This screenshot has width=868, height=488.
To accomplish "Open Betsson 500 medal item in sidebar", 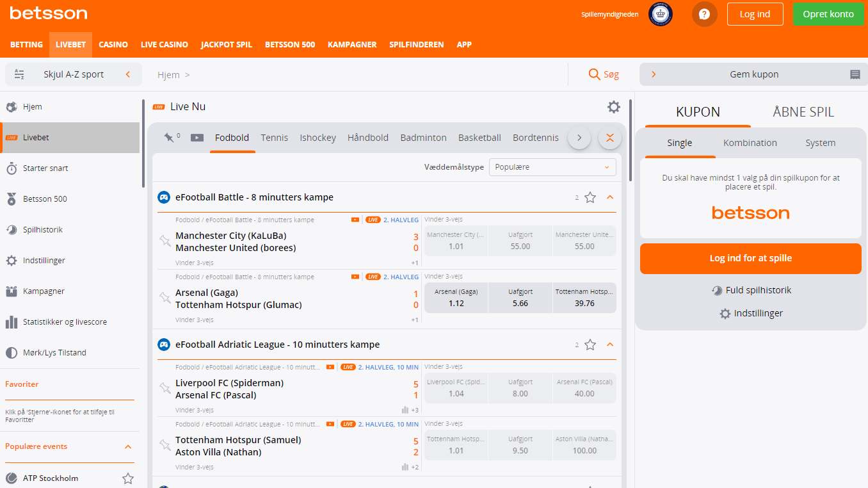I will click(x=70, y=199).
